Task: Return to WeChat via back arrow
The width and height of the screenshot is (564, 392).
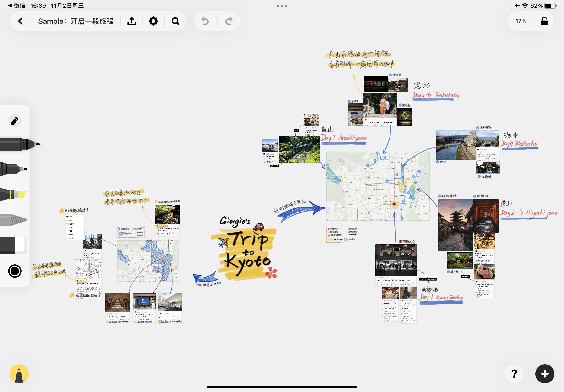Action: 17,6
